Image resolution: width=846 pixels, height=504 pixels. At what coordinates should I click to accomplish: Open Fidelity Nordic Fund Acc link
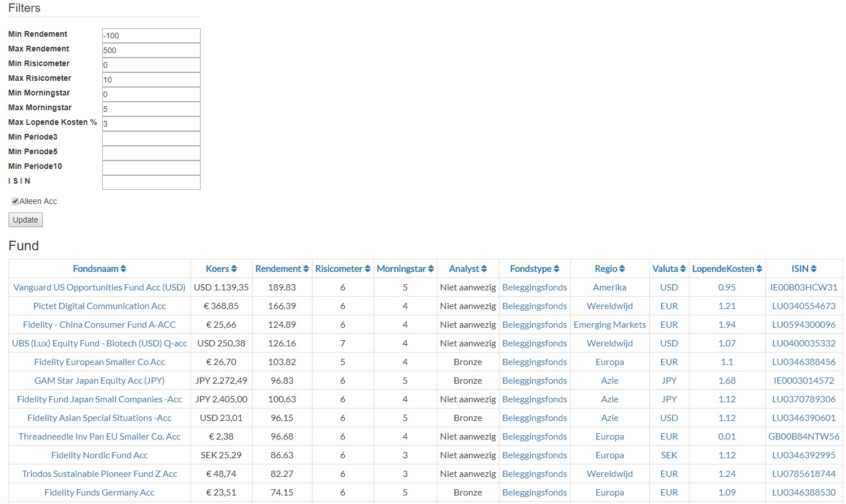99,455
